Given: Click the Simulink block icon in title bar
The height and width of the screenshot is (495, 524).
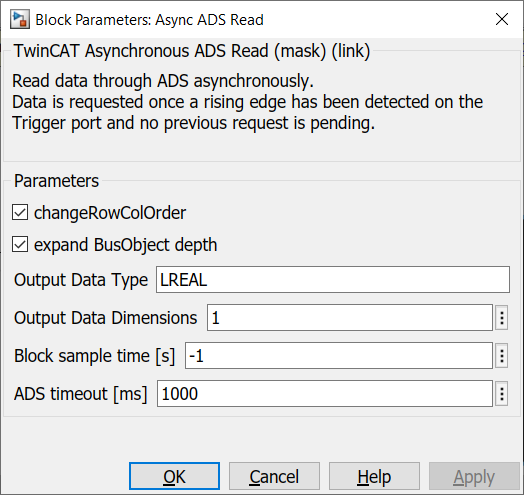Looking at the screenshot, I should coord(20,19).
